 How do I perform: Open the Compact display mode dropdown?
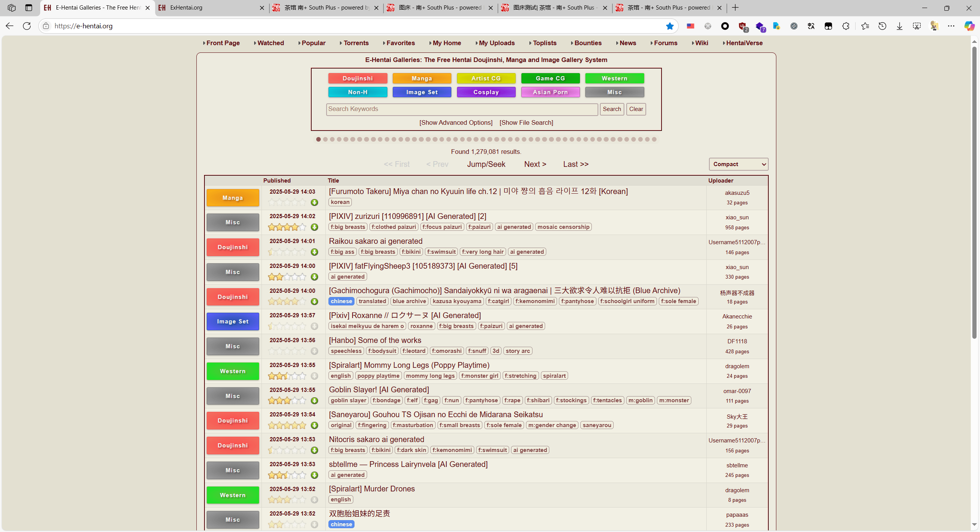tap(738, 164)
